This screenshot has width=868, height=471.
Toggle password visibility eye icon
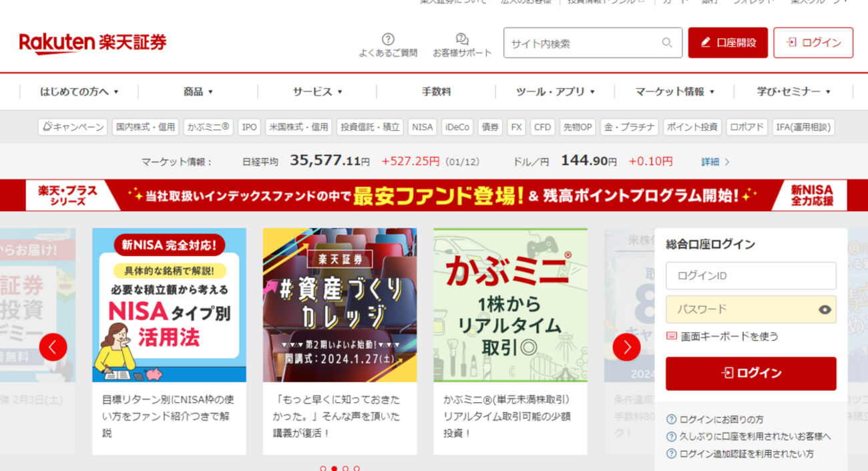pyautogui.click(x=824, y=309)
